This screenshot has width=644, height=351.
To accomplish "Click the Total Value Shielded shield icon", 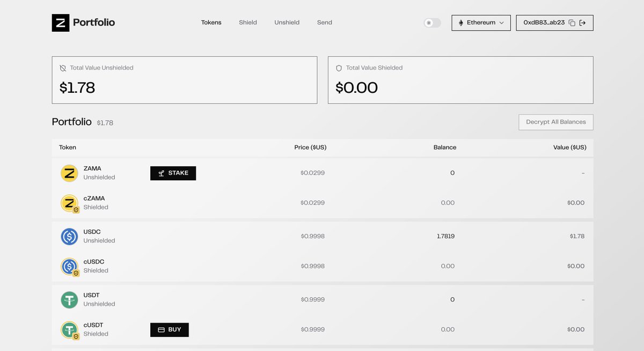I will (339, 68).
